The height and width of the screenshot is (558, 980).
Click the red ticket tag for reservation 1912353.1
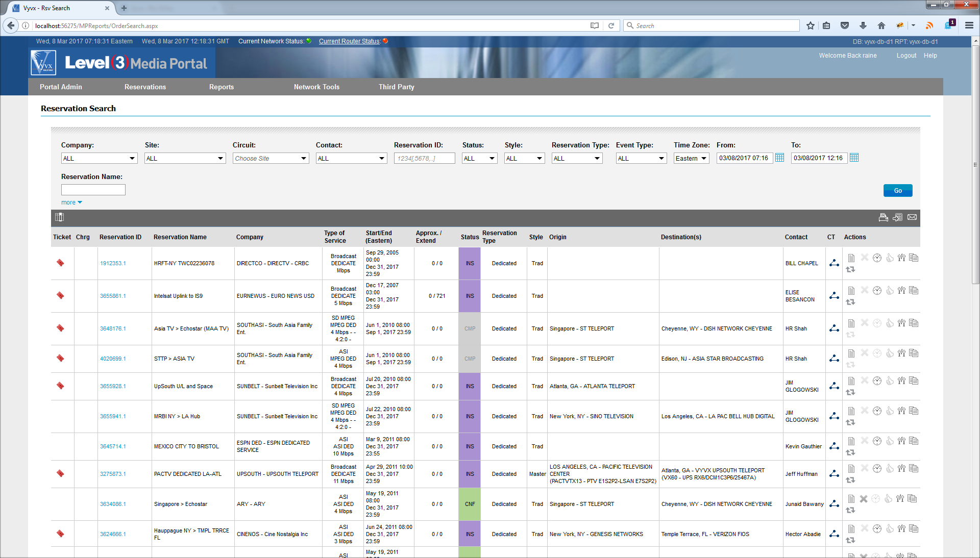[60, 263]
